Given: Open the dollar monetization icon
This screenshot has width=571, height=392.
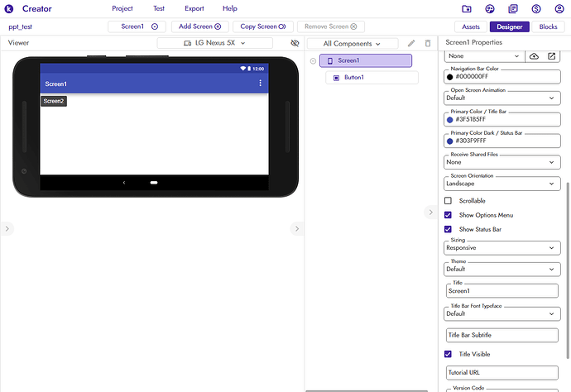Looking at the screenshot, I should point(536,9).
